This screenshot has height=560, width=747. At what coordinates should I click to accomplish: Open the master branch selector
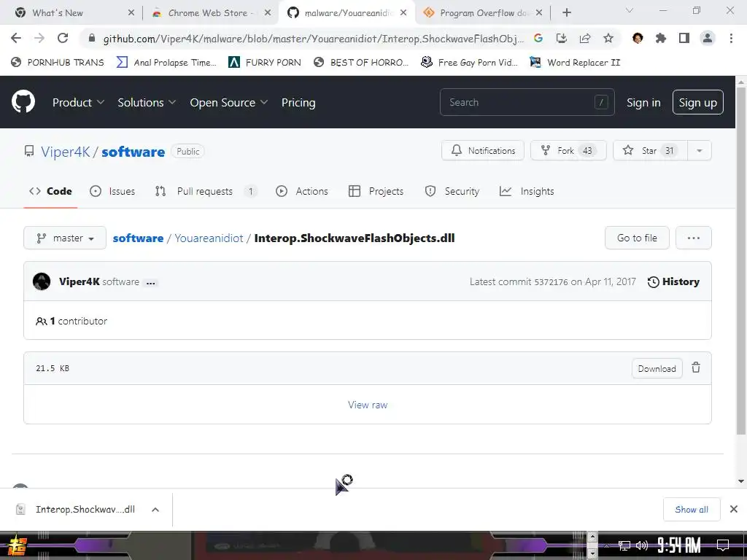(x=65, y=238)
